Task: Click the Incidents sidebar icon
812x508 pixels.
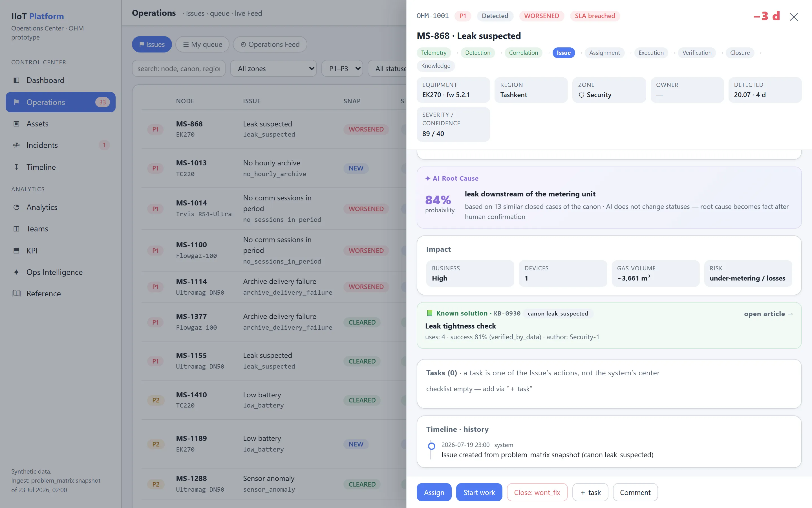Action: pos(16,145)
